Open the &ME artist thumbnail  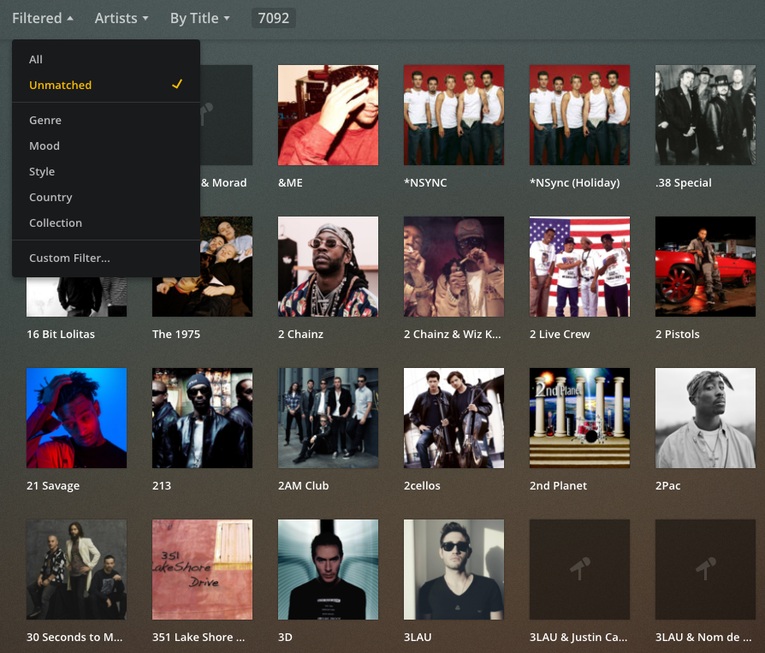pyautogui.click(x=328, y=115)
